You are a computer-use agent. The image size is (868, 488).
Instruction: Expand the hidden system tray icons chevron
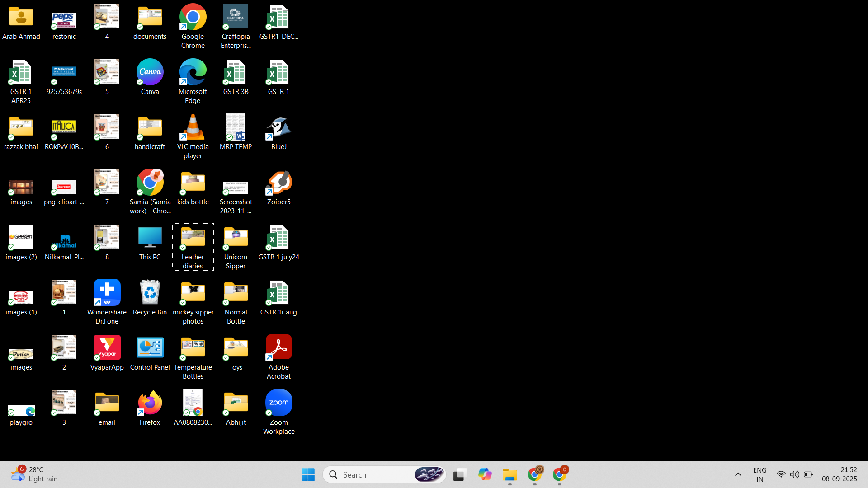(738, 475)
